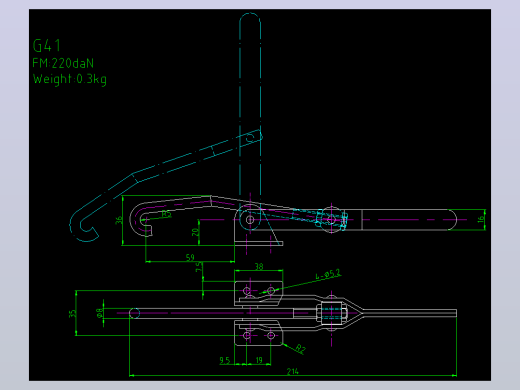Viewport: 520px width, 390px height.
Task: Select the ⌀8 rod diameter label
Action: [99, 313]
